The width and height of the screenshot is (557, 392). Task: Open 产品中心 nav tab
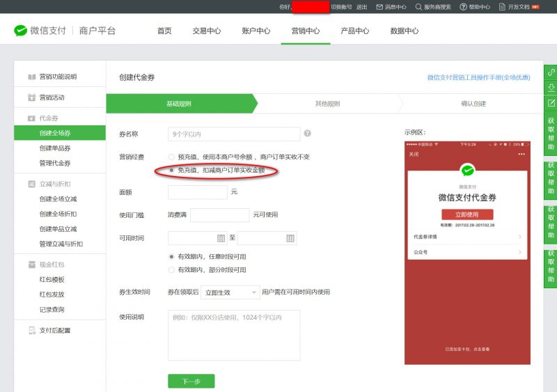click(x=355, y=31)
